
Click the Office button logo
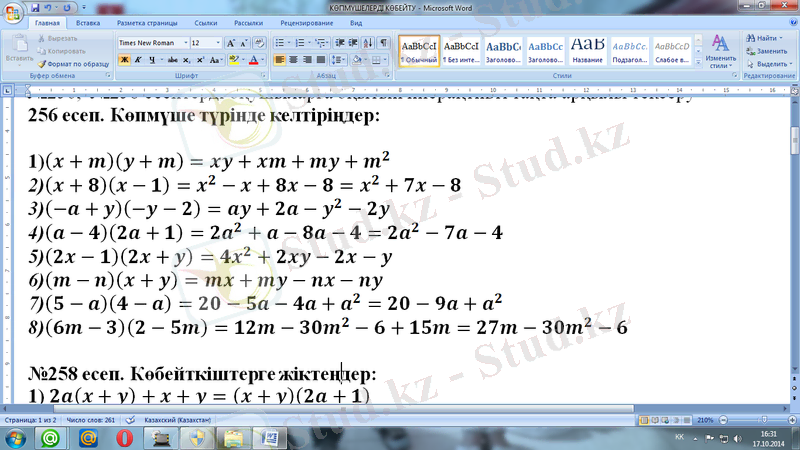[12, 12]
